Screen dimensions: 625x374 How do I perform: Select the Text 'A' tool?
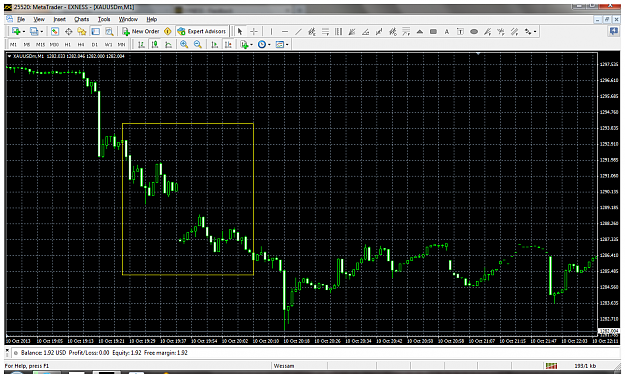[x=446, y=31]
